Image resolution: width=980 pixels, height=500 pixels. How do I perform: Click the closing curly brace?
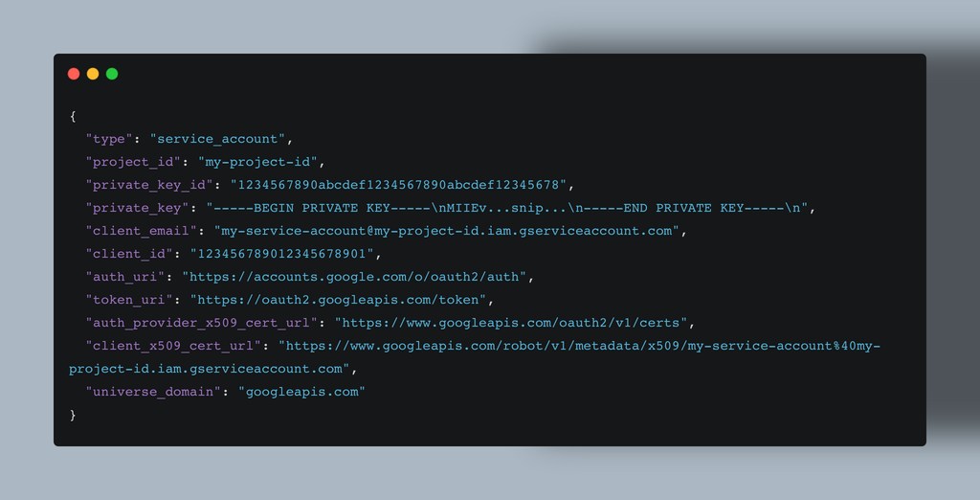[x=73, y=415]
